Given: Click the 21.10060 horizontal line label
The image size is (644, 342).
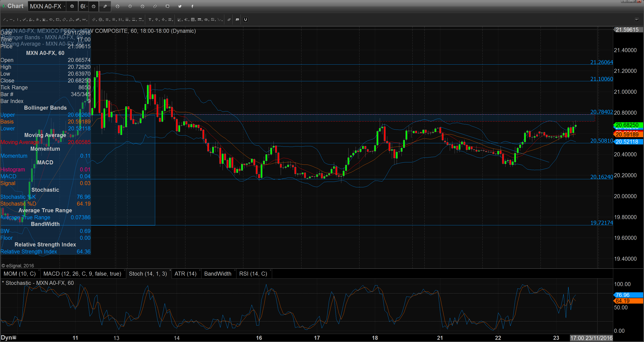Looking at the screenshot, I should [602, 79].
